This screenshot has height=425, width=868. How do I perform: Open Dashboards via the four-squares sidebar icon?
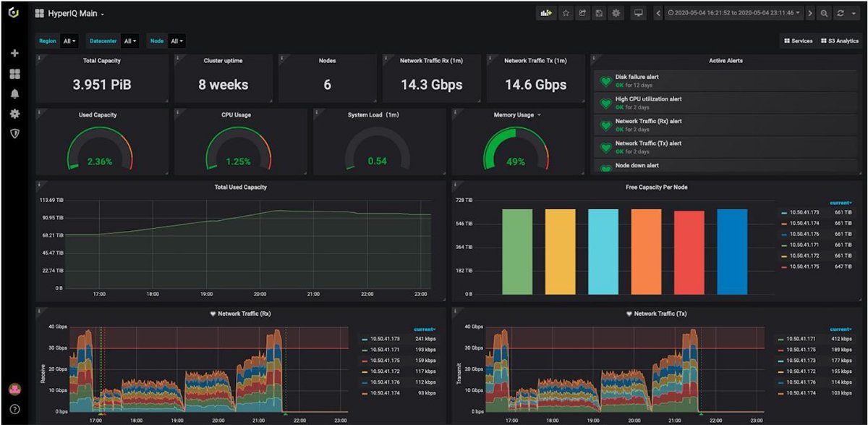(x=14, y=72)
